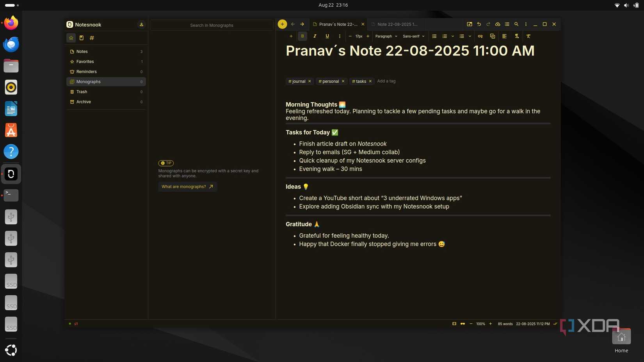Create a new note with the yellow plus button
The width and height of the screenshot is (644, 362).
(282, 24)
